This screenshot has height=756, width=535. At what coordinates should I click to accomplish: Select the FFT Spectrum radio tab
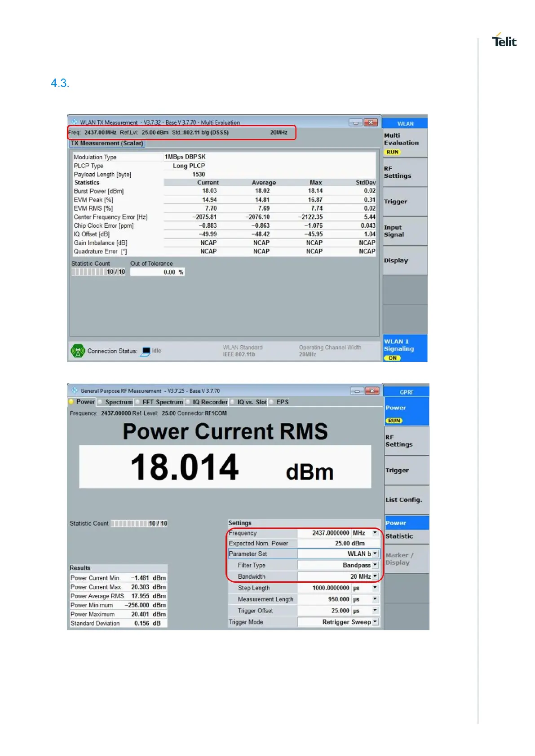(x=159, y=402)
